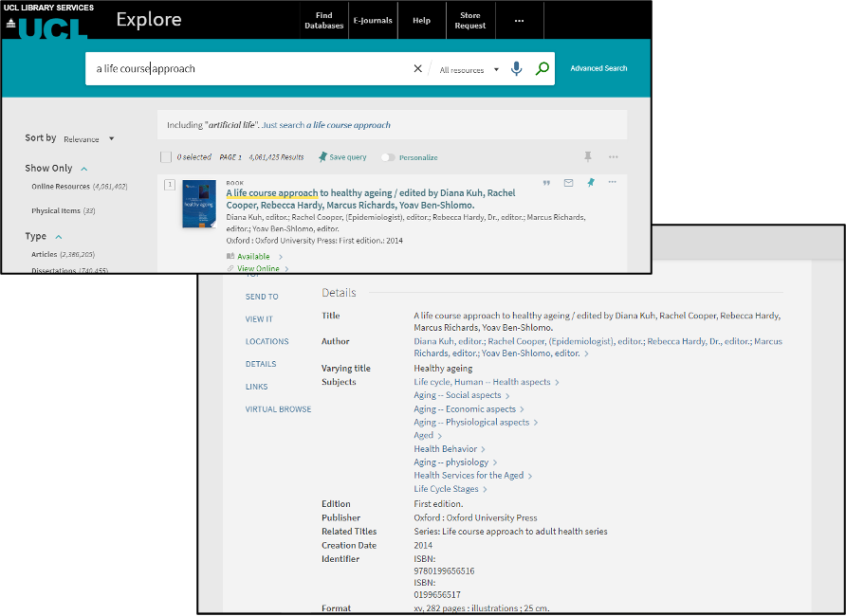Screen dimensions: 846x616
Task: Start voice search with microphone icon
Action: (x=516, y=68)
